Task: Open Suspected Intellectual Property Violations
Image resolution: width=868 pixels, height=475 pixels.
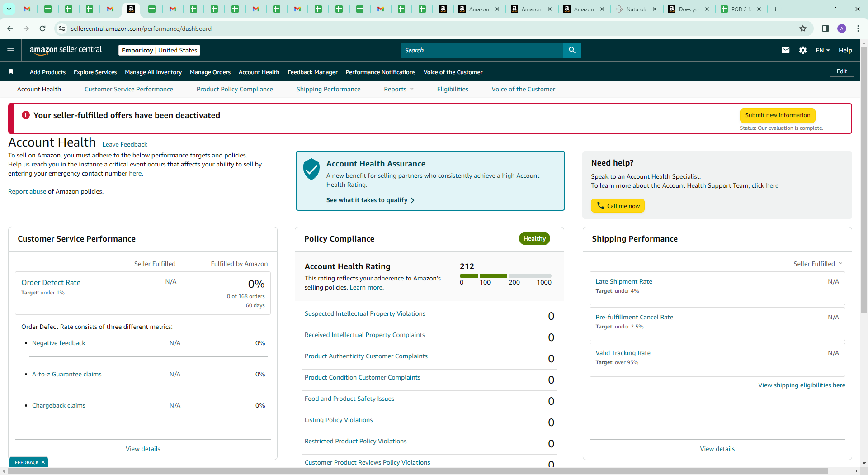Action: (x=365, y=313)
